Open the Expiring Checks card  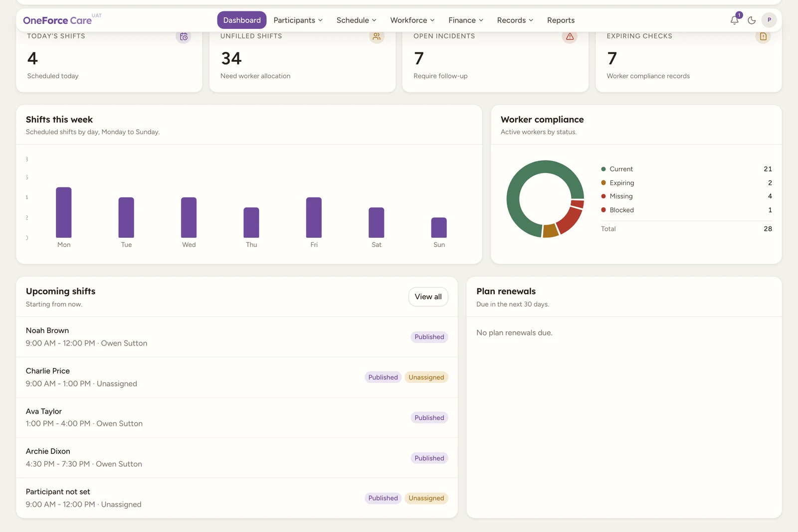tap(689, 59)
